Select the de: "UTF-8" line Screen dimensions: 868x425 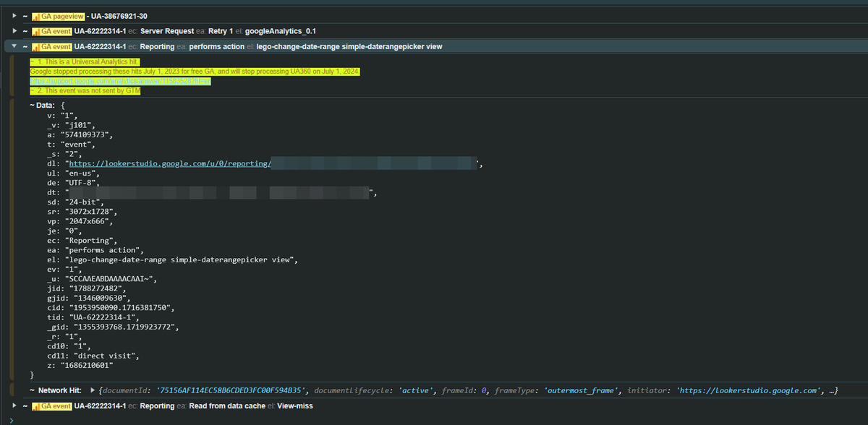72,184
